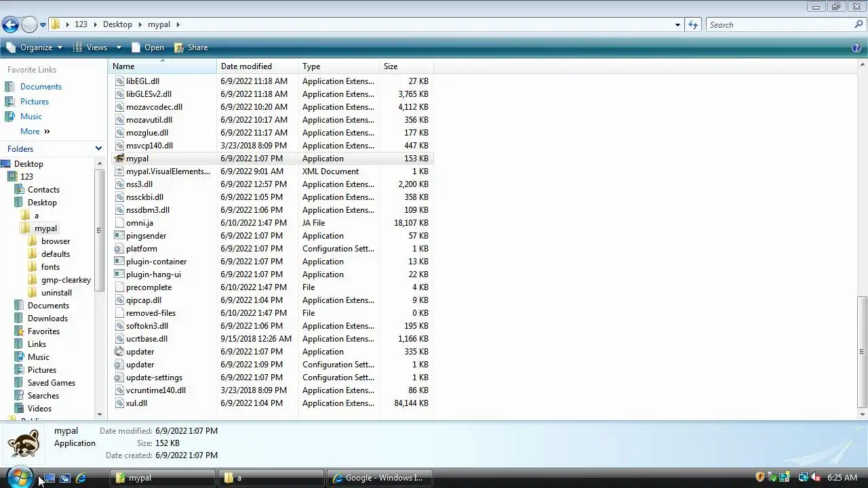
Task: Click the Desktop breadcrumb in address bar
Action: pos(117,24)
